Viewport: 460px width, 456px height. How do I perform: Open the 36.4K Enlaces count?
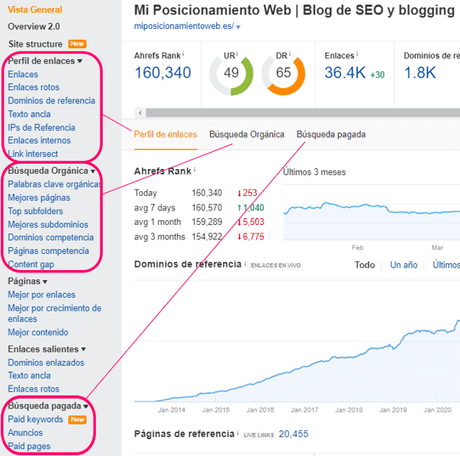click(345, 73)
